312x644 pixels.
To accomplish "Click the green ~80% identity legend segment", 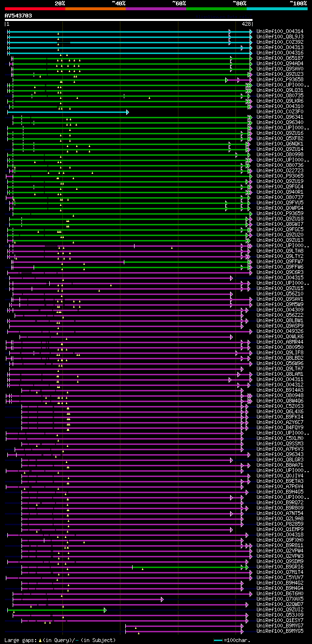I will (x=216, y=9).
